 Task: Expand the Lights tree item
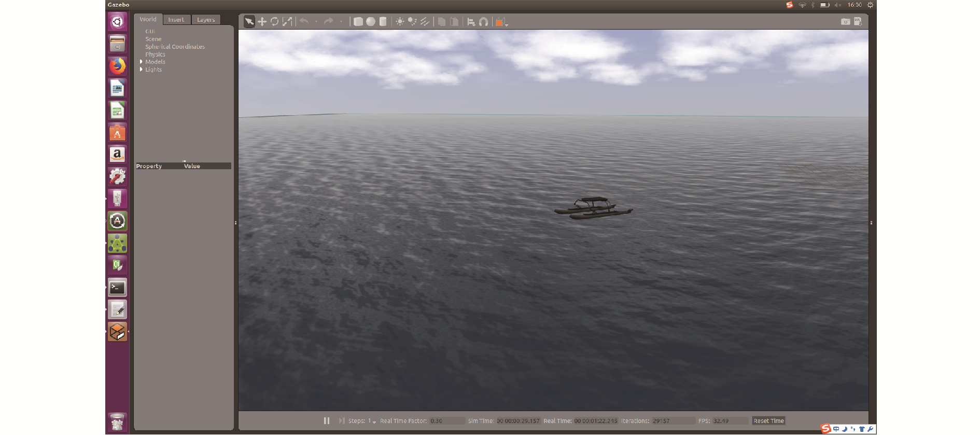coord(141,70)
